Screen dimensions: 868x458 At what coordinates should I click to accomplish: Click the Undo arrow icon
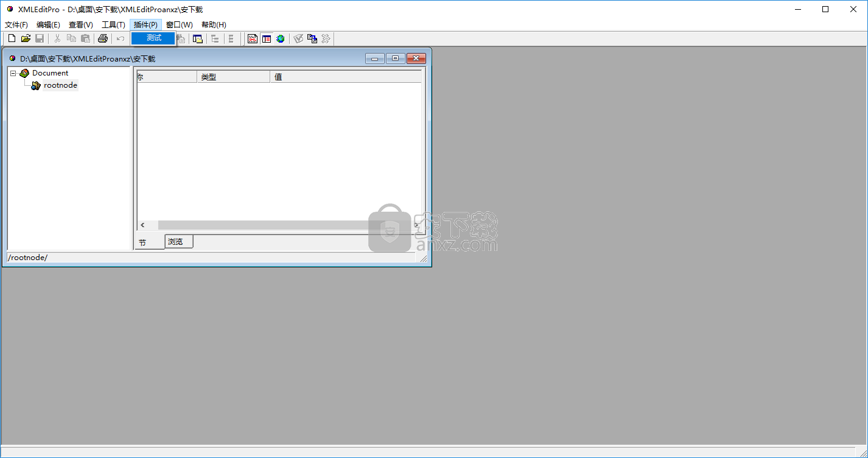[121, 38]
